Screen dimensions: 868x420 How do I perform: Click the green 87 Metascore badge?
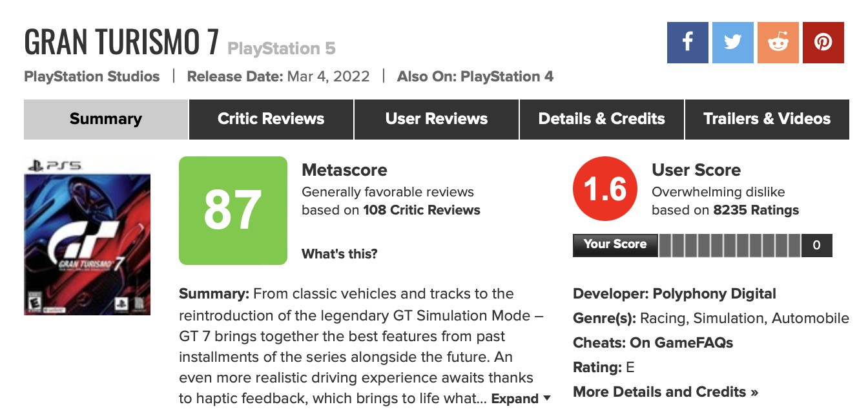233,210
